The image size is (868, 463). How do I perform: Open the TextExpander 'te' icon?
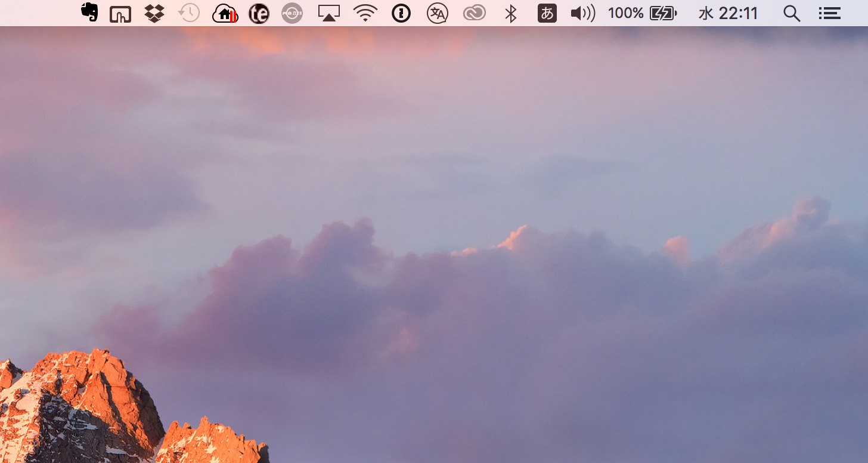[x=259, y=13]
